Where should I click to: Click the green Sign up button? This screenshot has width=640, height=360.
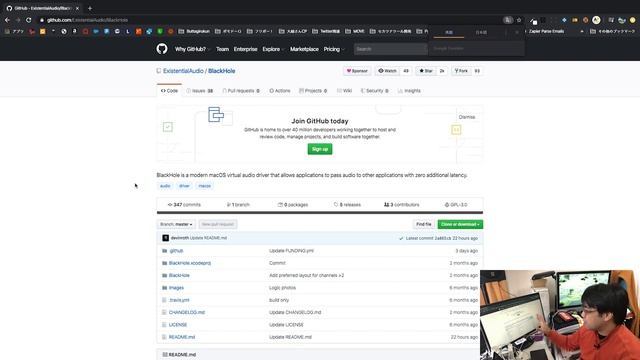coord(320,149)
